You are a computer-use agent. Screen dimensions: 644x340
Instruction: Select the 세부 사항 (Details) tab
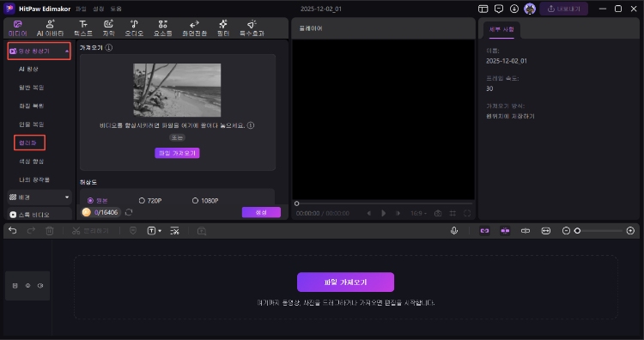[501, 29]
